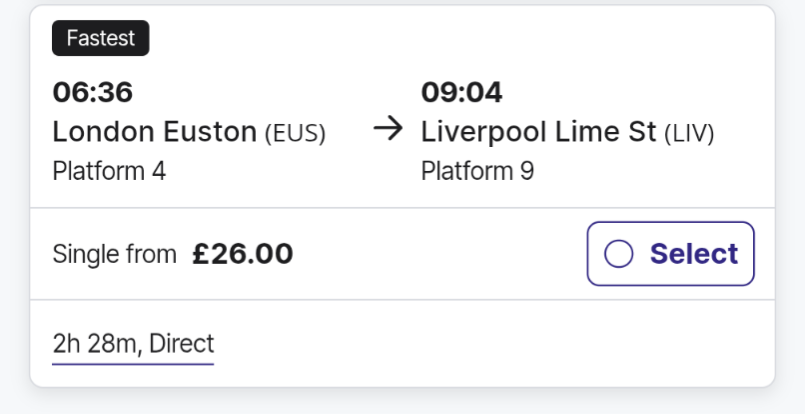
Task: Click the word Direct in the journey summary
Action: coord(182,345)
